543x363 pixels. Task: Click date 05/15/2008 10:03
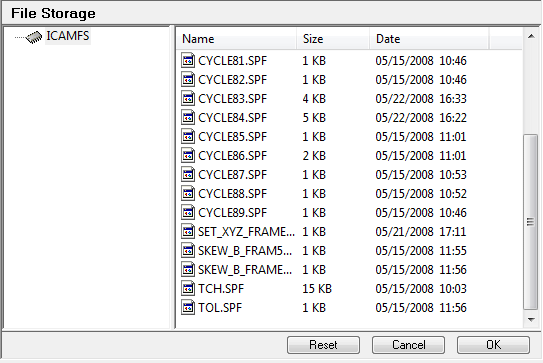click(x=421, y=289)
